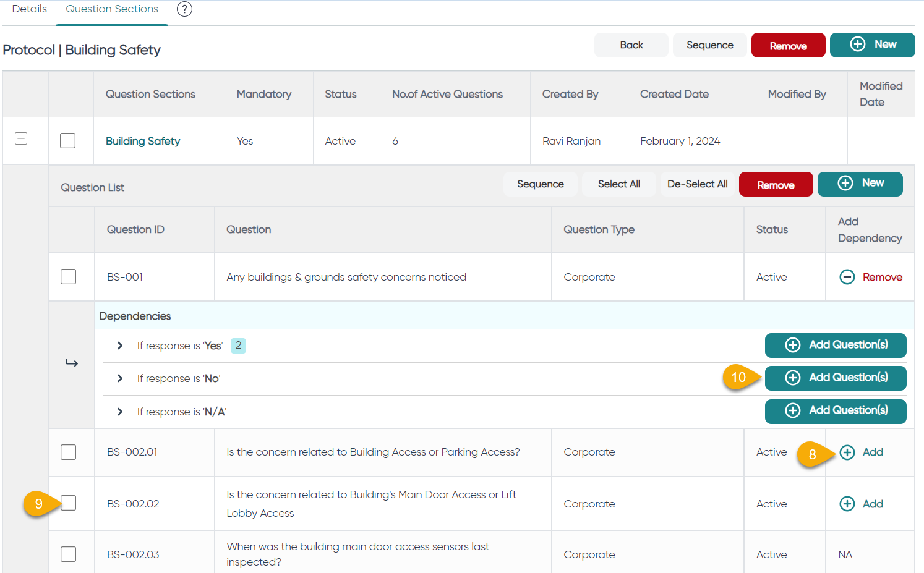Tick the BS-002.03 question checkbox

(x=69, y=554)
